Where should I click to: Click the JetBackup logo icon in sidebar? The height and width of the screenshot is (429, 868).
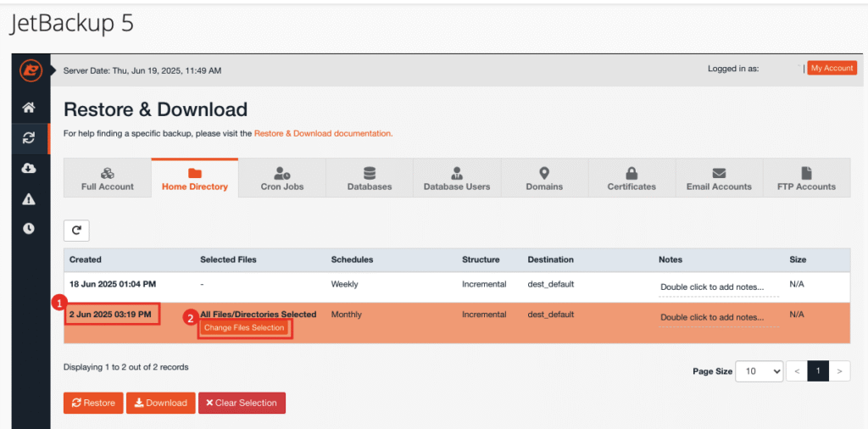pos(31,71)
